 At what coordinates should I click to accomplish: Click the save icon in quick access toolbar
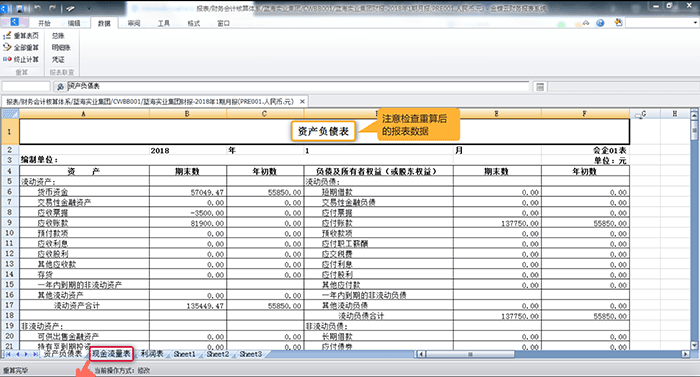[21, 8]
